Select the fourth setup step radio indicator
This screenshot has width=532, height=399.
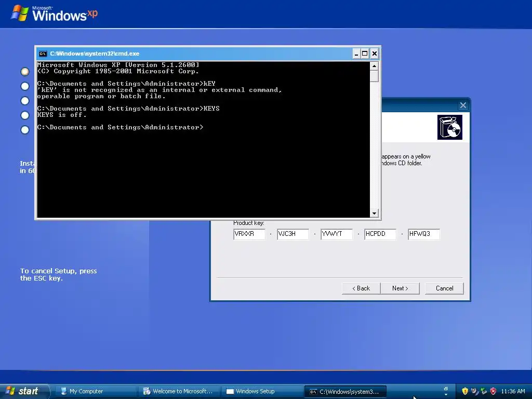coord(25,115)
